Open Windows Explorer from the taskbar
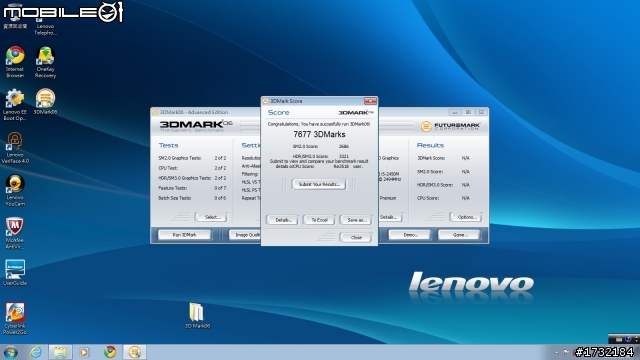The width and height of the screenshot is (640, 360). [60, 352]
